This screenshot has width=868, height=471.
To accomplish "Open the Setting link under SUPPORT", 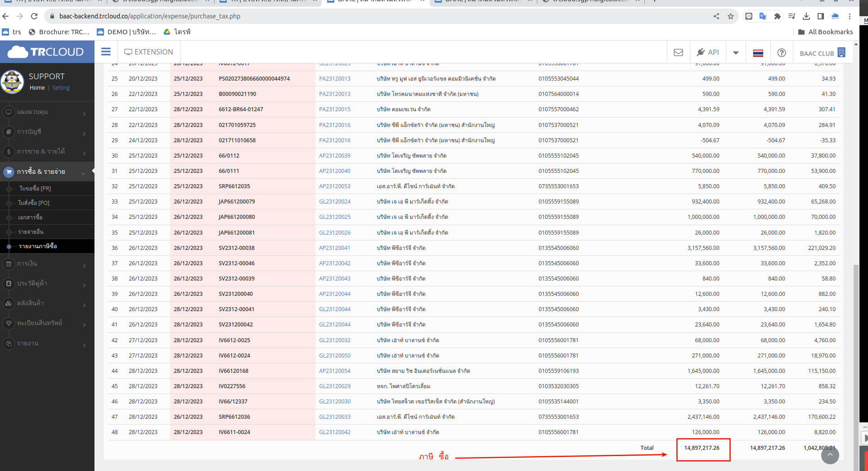I will (61, 88).
